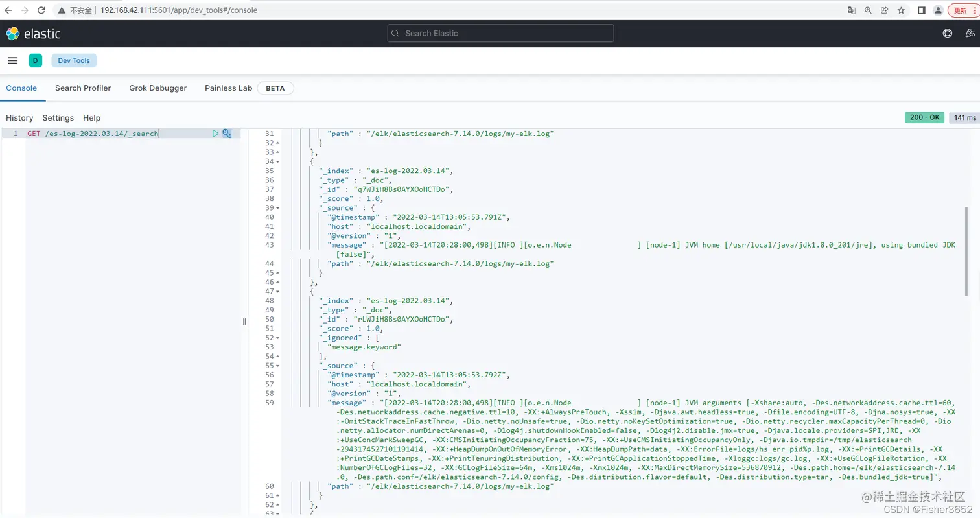
Task: Open the console Help link
Action: (91, 118)
